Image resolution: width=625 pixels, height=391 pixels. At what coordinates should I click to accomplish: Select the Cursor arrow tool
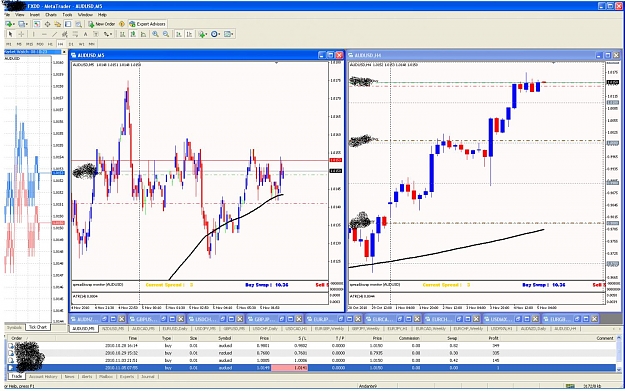point(10,34)
